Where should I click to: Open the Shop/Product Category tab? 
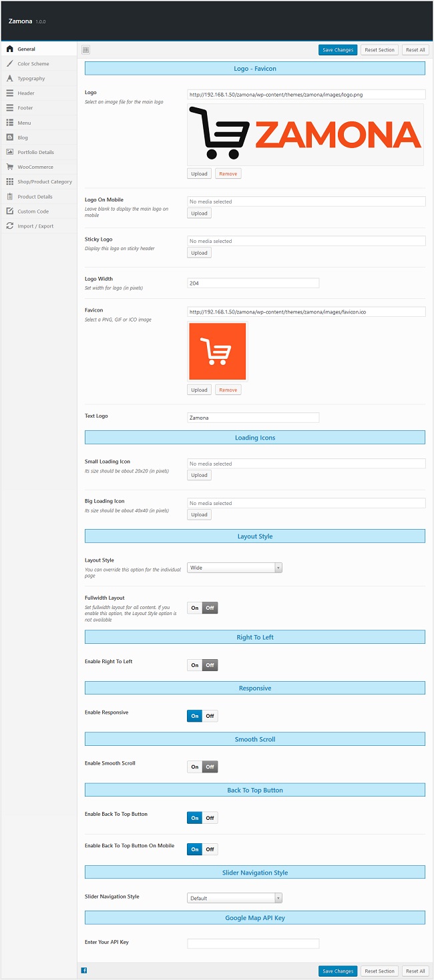[x=39, y=181]
